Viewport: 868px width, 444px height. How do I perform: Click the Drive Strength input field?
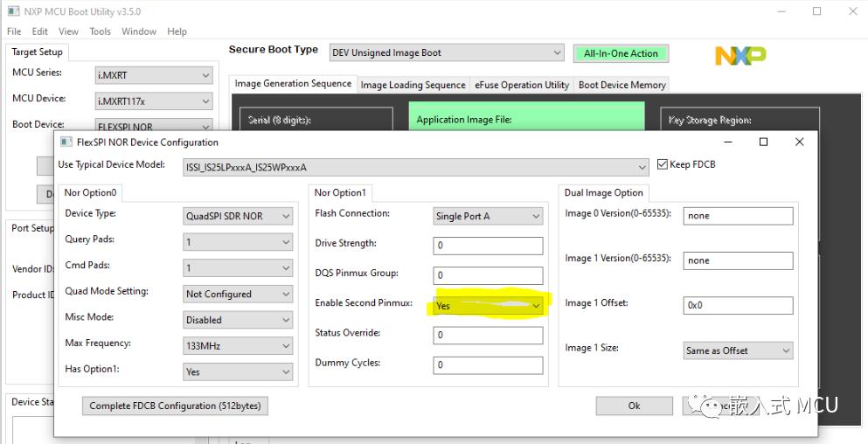488,246
